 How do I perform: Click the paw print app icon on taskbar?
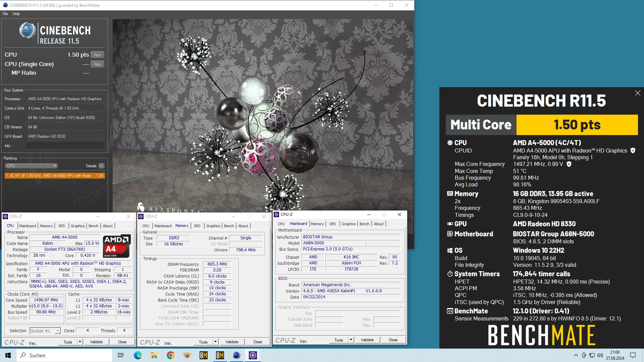point(187,355)
